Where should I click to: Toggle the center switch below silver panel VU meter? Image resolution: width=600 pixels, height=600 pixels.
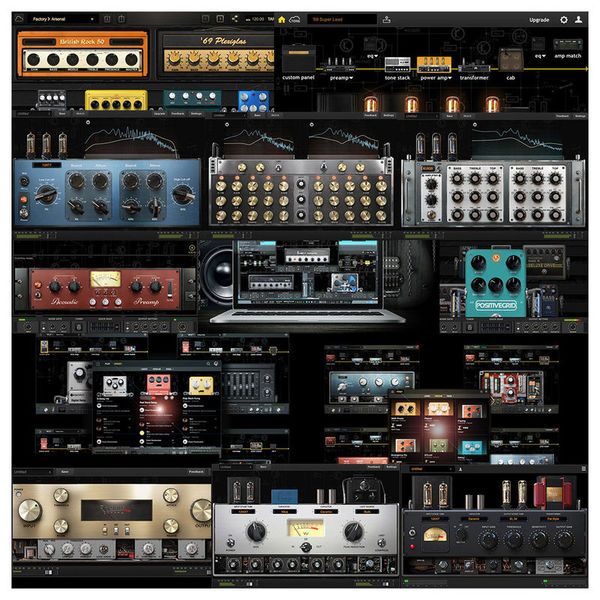coord(305,548)
